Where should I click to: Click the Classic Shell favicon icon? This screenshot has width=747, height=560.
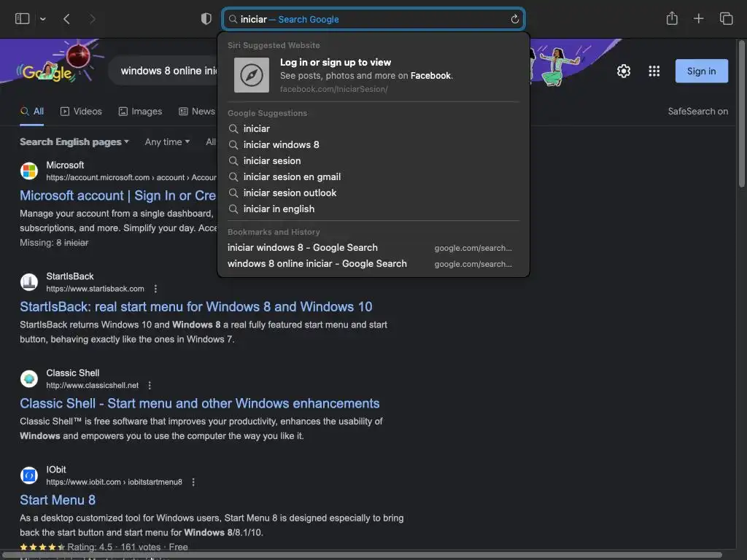coord(29,378)
